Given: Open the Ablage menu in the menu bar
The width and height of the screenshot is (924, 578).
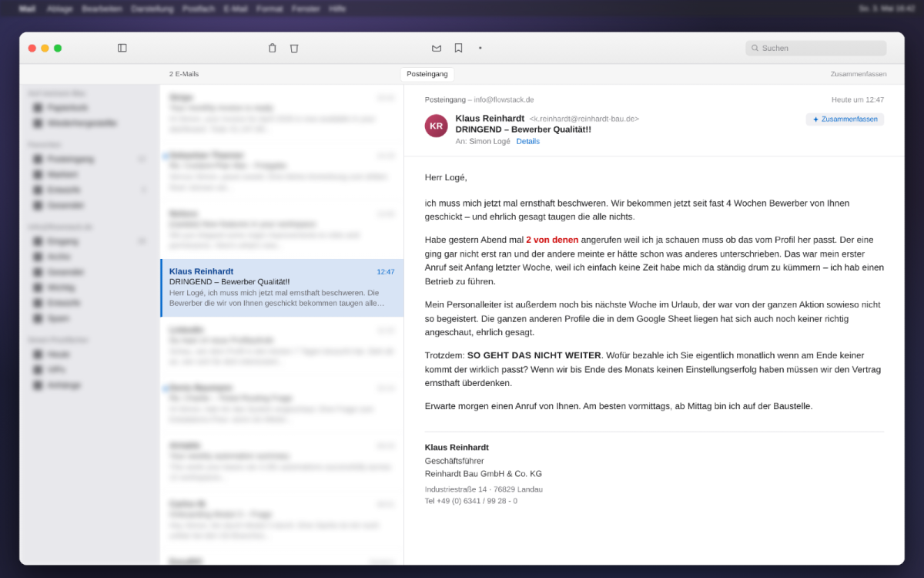Looking at the screenshot, I should point(60,8).
